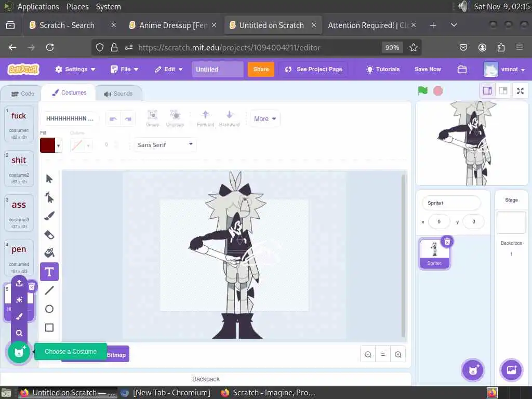The height and width of the screenshot is (399, 532).
Task: Switch to the Sounds tab
Action: (118, 94)
